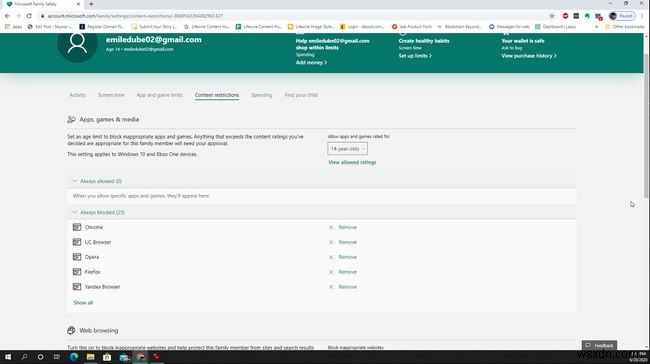The image size is (650, 364).
Task: Open a new browser tab with plus
Action: [x=91, y=4]
